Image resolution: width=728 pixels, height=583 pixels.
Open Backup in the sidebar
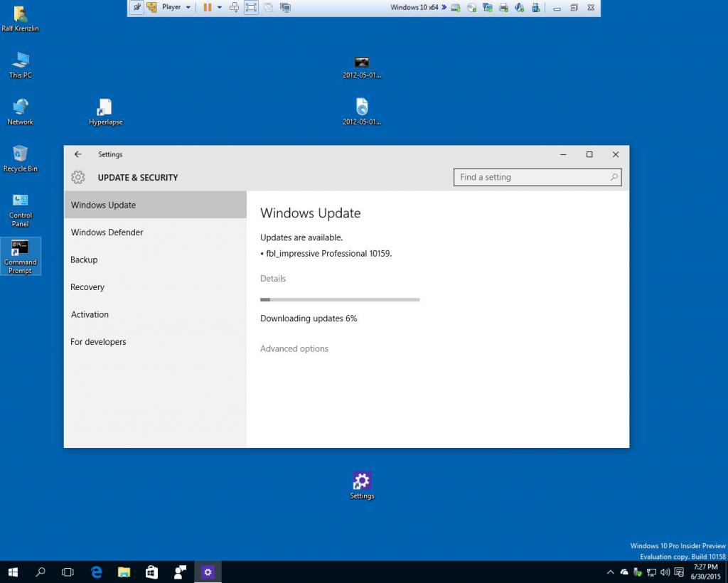click(155, 260)
